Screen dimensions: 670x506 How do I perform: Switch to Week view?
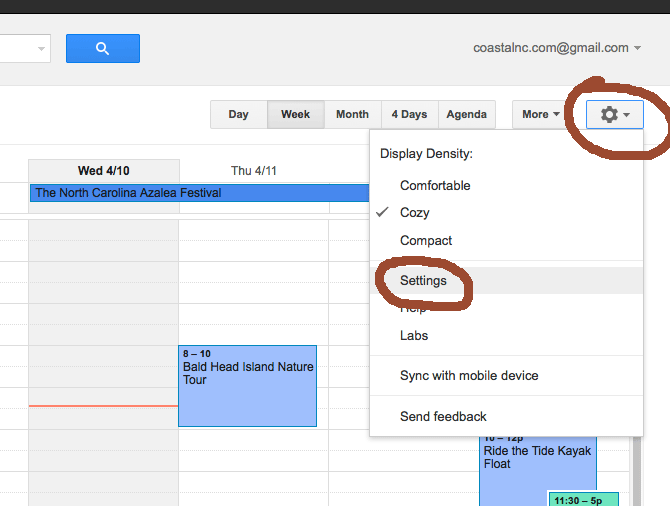(x=295, y=115)
